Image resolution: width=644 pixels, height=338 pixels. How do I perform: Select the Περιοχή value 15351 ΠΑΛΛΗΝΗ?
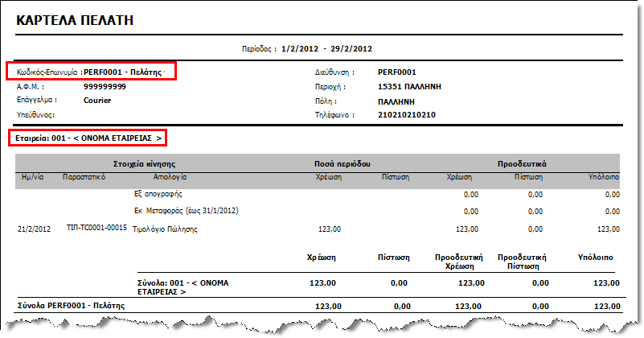409,87
